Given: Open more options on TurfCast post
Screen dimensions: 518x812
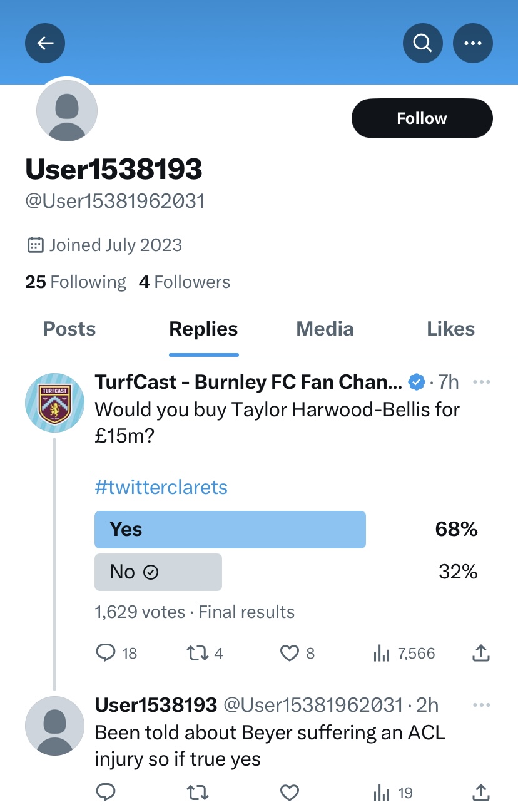Looking at the screenshot, I should point(481,382).
